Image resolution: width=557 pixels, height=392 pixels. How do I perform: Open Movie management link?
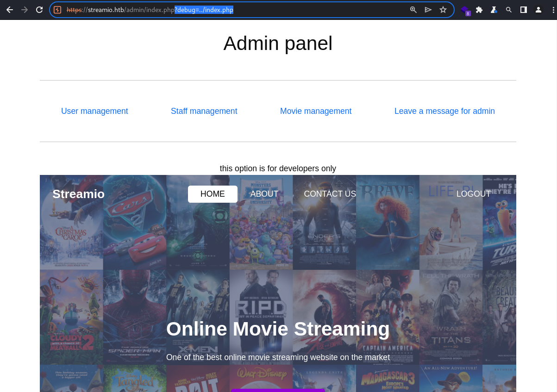point(316,111)
